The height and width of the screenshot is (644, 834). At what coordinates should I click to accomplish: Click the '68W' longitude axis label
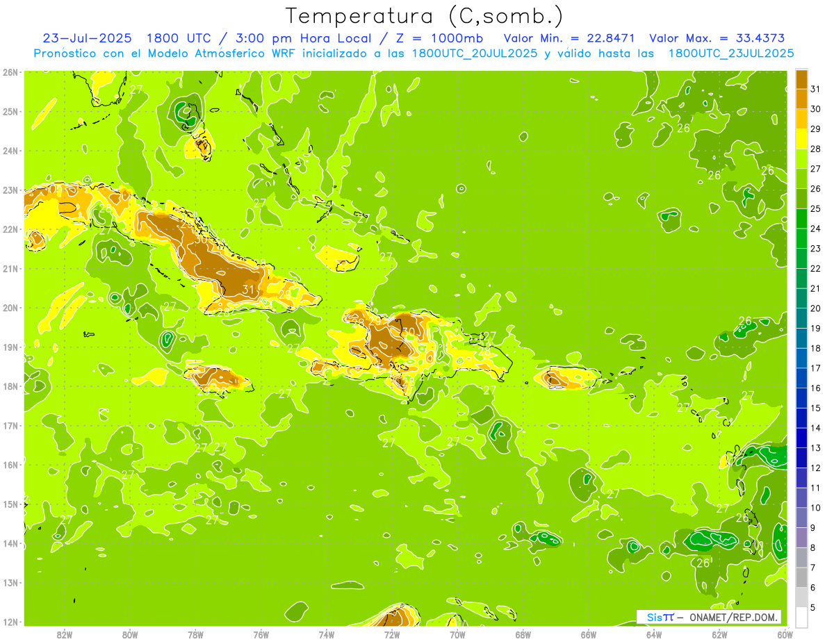[523, 634]
